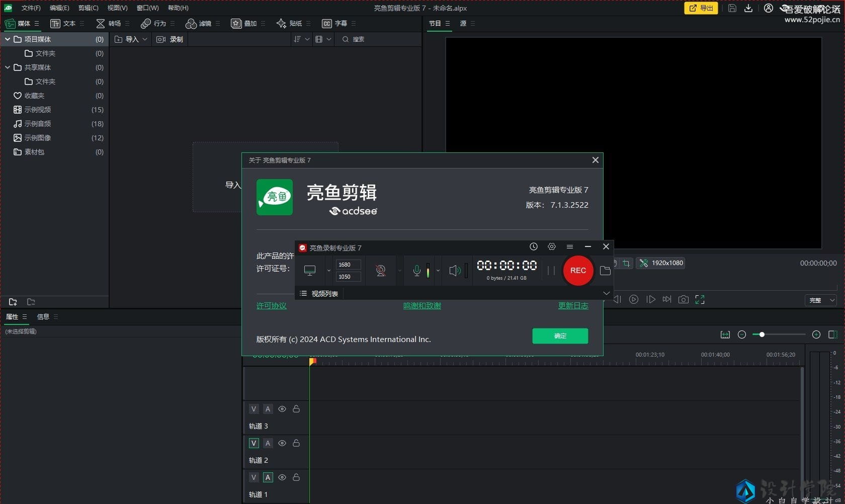Click the 搜索 search field in media panel
The height and width of the screenshot is (504, 845).
[377, 39]
